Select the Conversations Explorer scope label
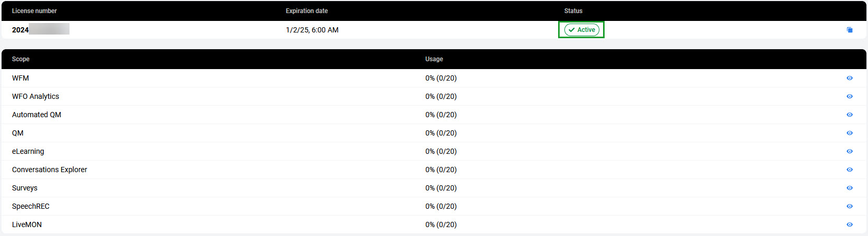This screenshot has height=236, width=868. point(50,170)
